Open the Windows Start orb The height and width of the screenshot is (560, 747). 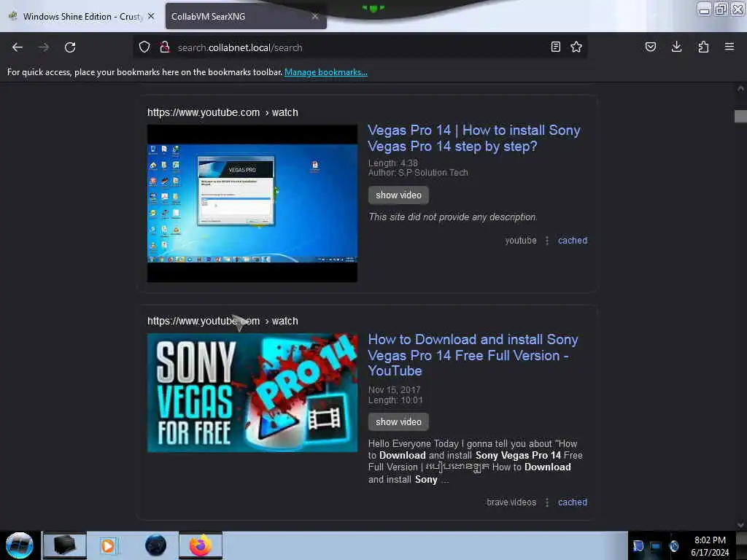[x=20, y=545]
